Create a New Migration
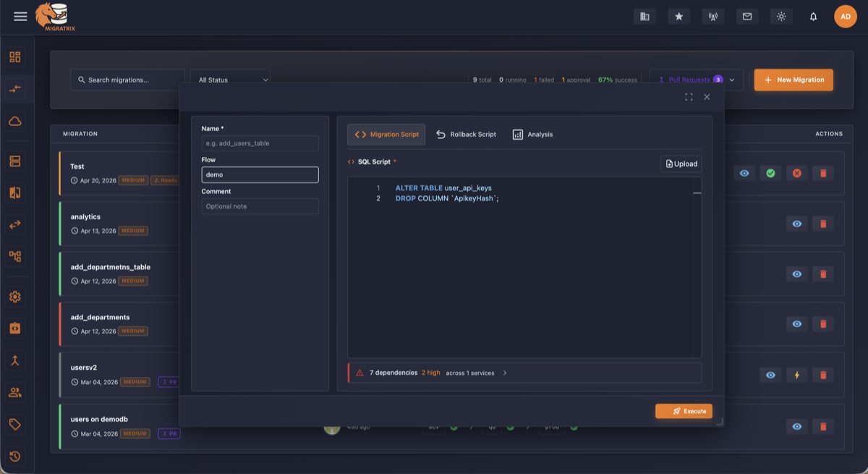868x474 pixels. [793, 80]
